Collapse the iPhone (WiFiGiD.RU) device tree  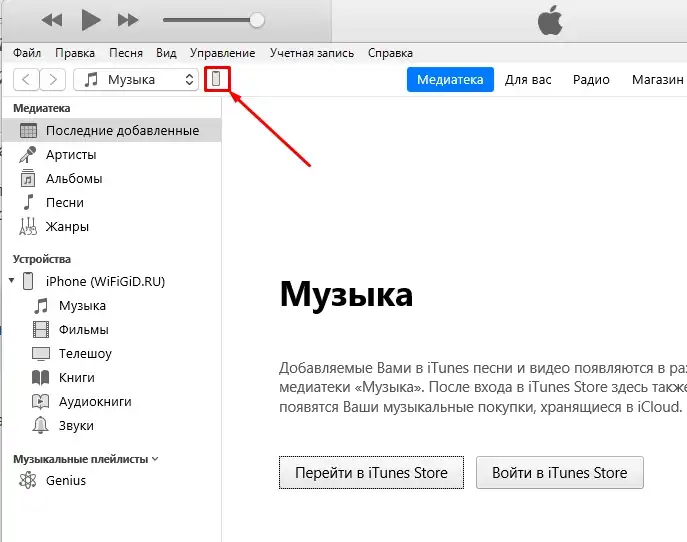pos(12,280)
